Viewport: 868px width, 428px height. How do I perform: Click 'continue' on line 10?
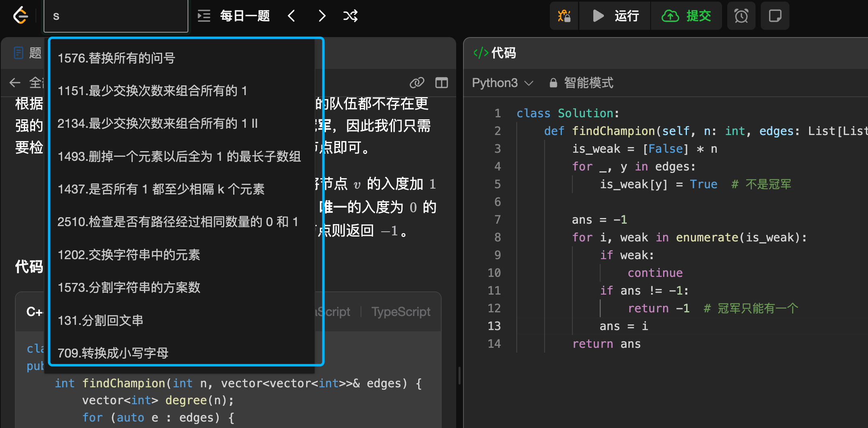tap(655, 273)
